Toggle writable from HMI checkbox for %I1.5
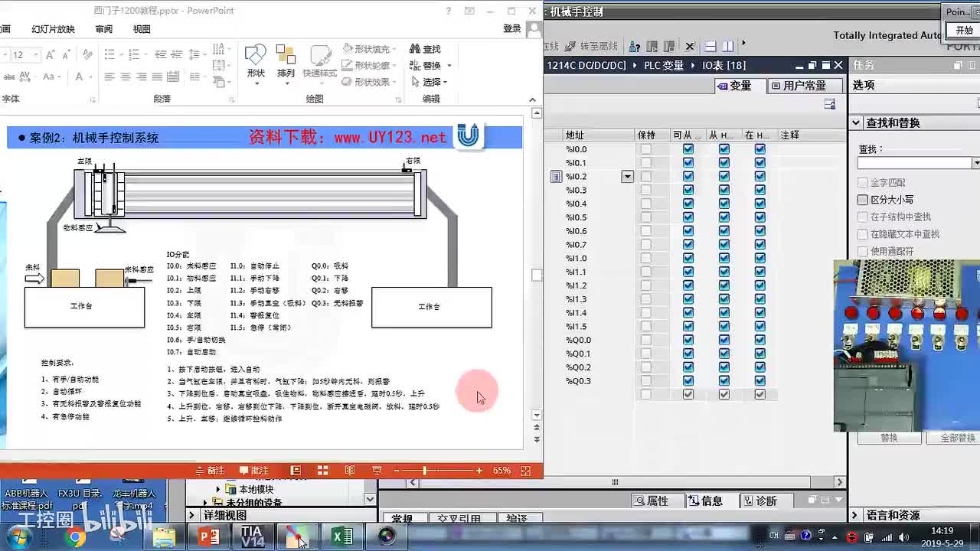This screenshot has width=980, height=551. pos(724,326)
